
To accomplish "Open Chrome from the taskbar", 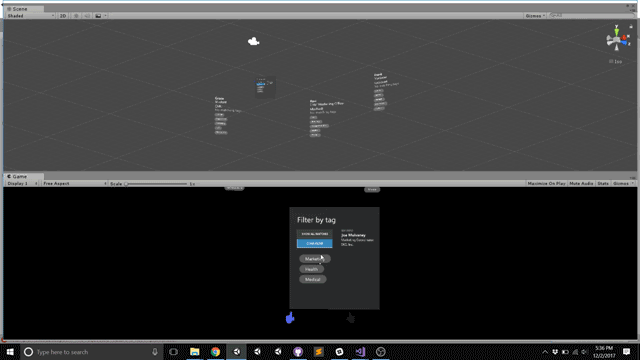I will tap(216, 352).
